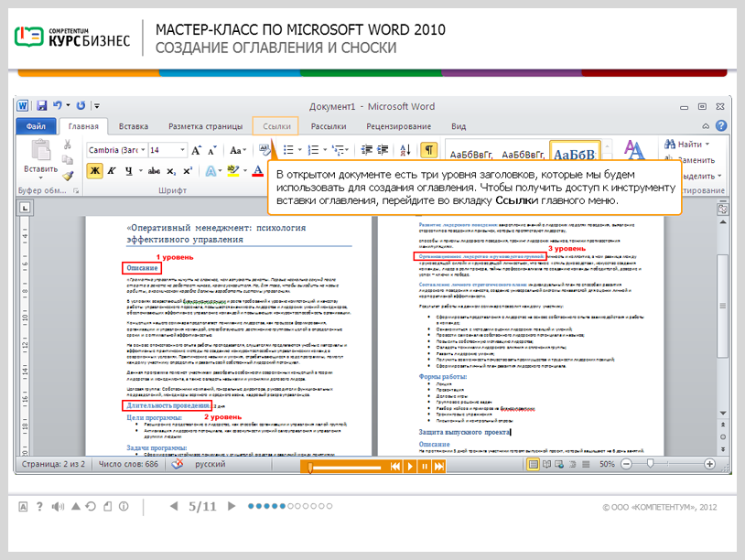The width and height of the screenshot is (745, 560).
Task: Click the Multilevel list icon
Action: click(339, 150)
